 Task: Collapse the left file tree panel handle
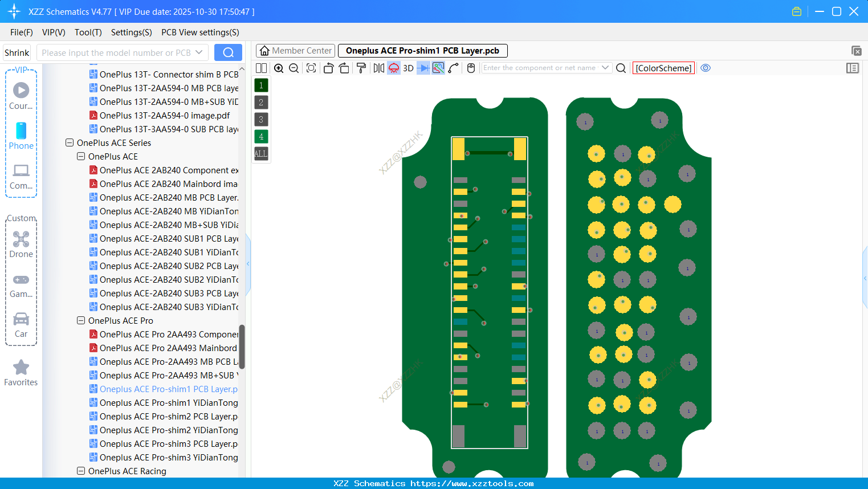[248, 264]
